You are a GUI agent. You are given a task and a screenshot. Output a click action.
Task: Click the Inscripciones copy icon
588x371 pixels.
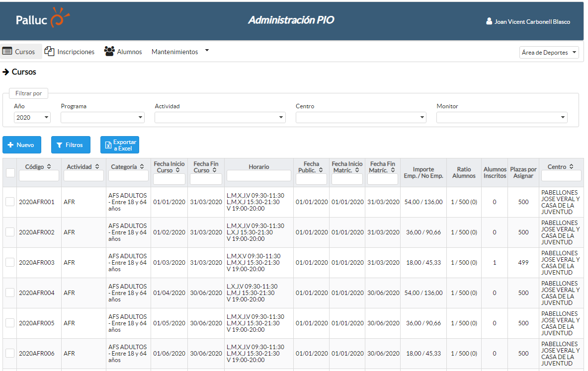click(49, 51)
